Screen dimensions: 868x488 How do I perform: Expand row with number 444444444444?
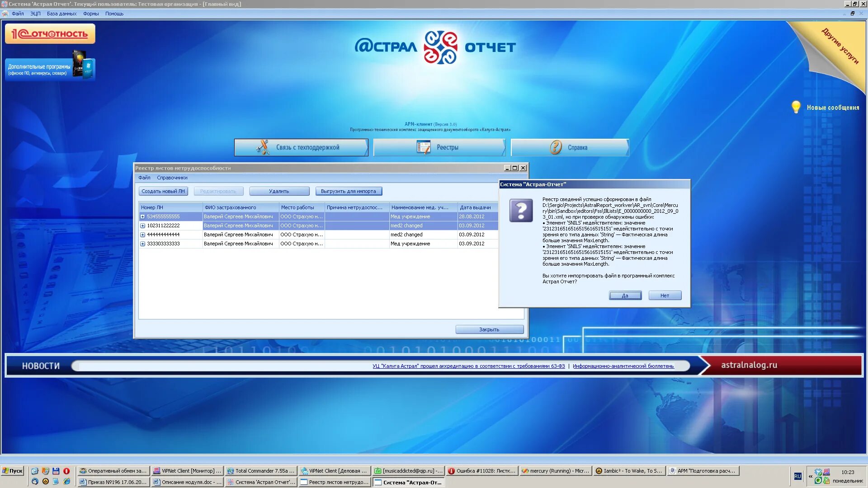[x=143, y=235]
